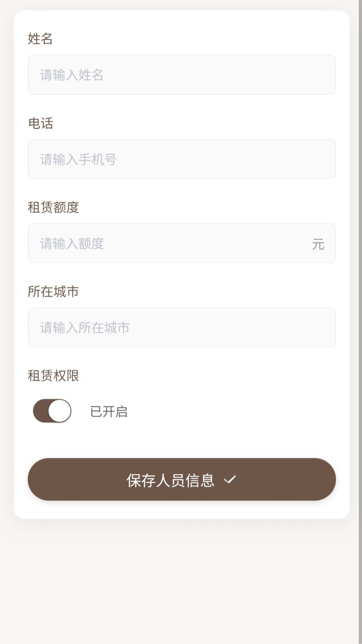Click the vertical scrollbar on the right edge
Image resolution: width=362 pixels, height=644 pixels.
click(360, 322)
